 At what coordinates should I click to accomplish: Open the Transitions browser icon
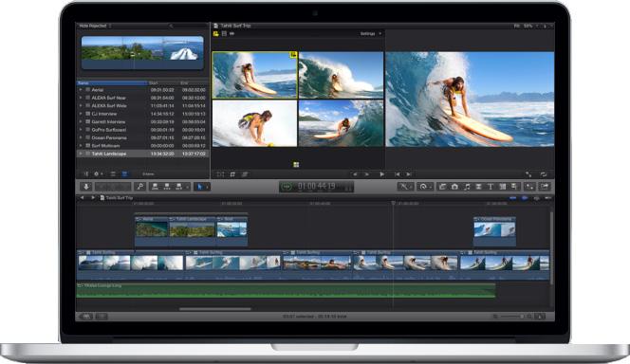point(478,187)
